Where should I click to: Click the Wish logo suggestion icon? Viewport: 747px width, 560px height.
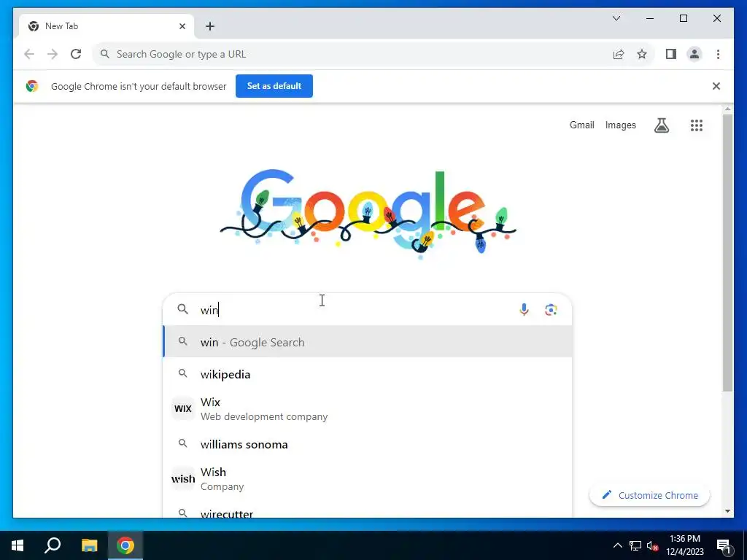(183, 478)
